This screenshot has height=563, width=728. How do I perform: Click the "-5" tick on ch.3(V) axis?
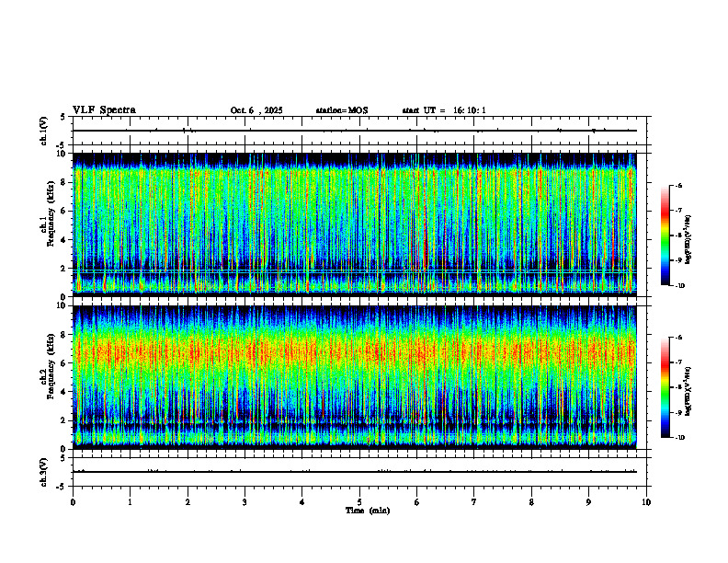[x=62, y=487]
